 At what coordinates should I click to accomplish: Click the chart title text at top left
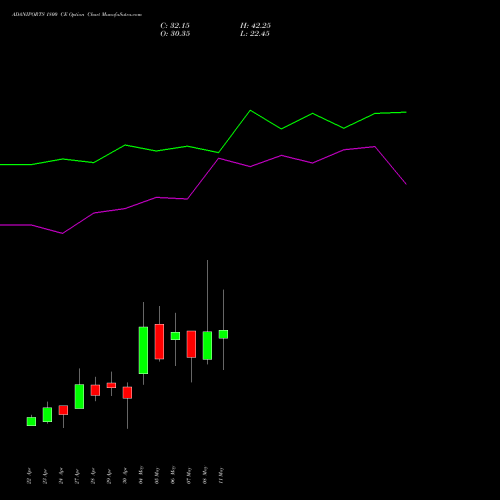tap(77, 15)
